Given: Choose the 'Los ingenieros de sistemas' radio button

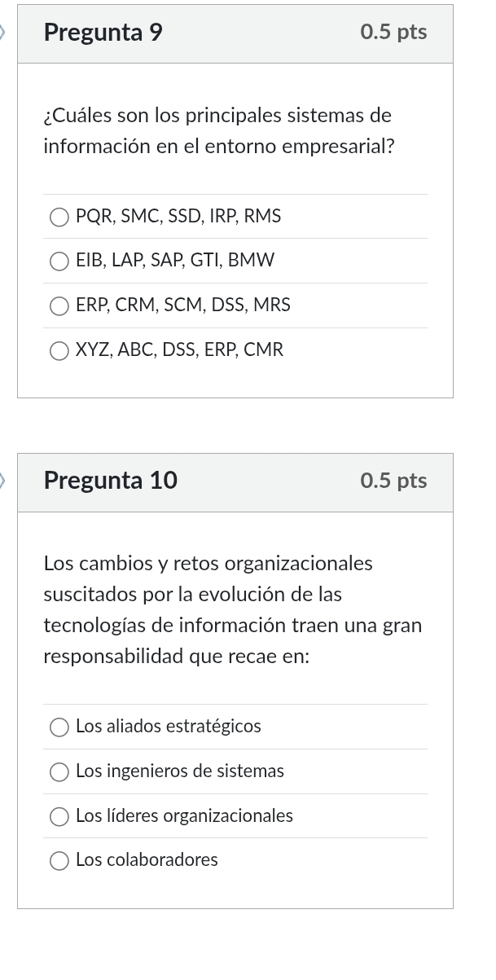Looking at the screenshot, I should (x=59, y=772).
